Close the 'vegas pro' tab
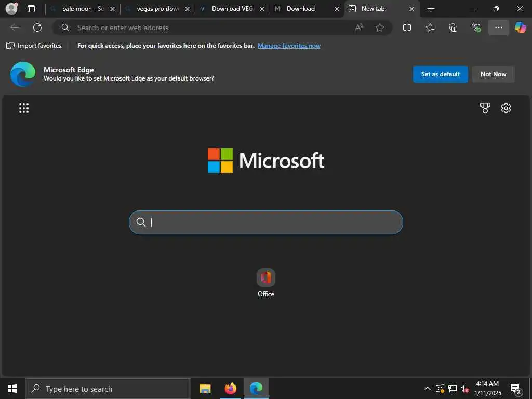The width and height of the screenshot is (532, 399). (x=187, y=9)
